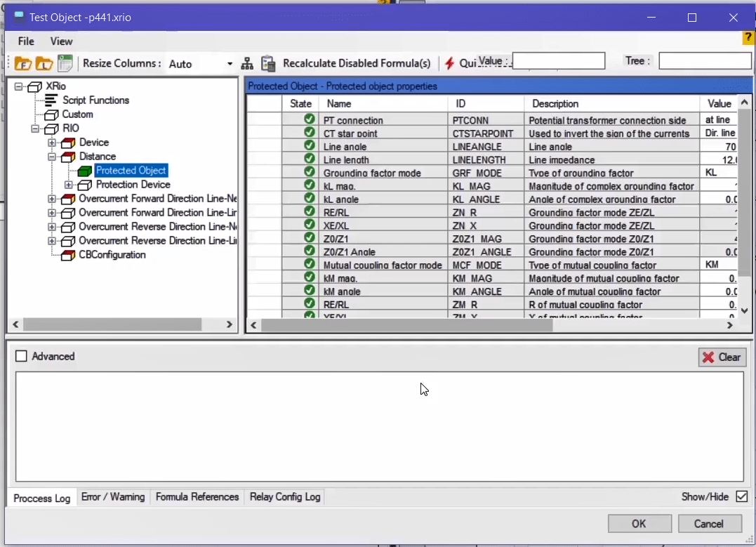This screenshot has width=756, height=547.
Task: Switch to the Error / Warning tab
Action: tap(113, 497)
